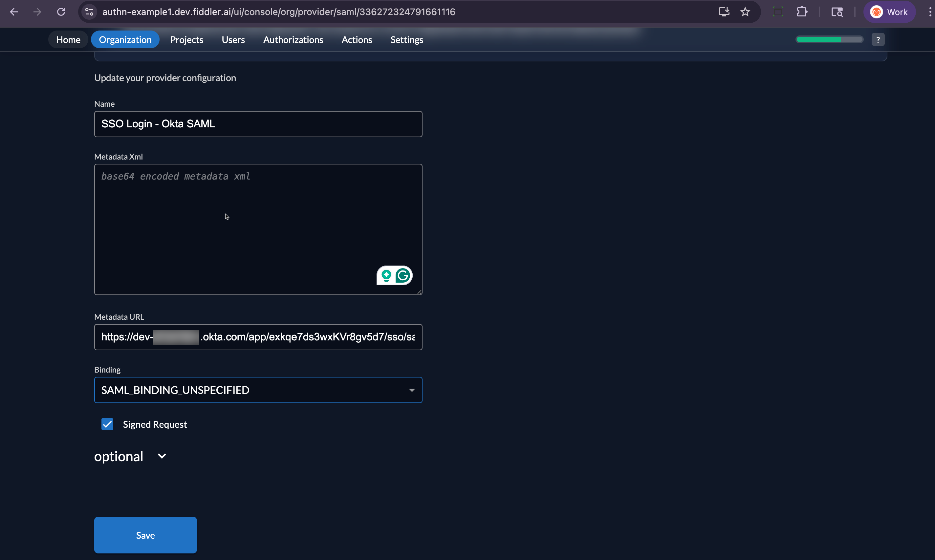Image resolution: width=935 pixels, height=560 pixels.
Task: Open the browser extensions puzzle icon
Action: [802, 12]
